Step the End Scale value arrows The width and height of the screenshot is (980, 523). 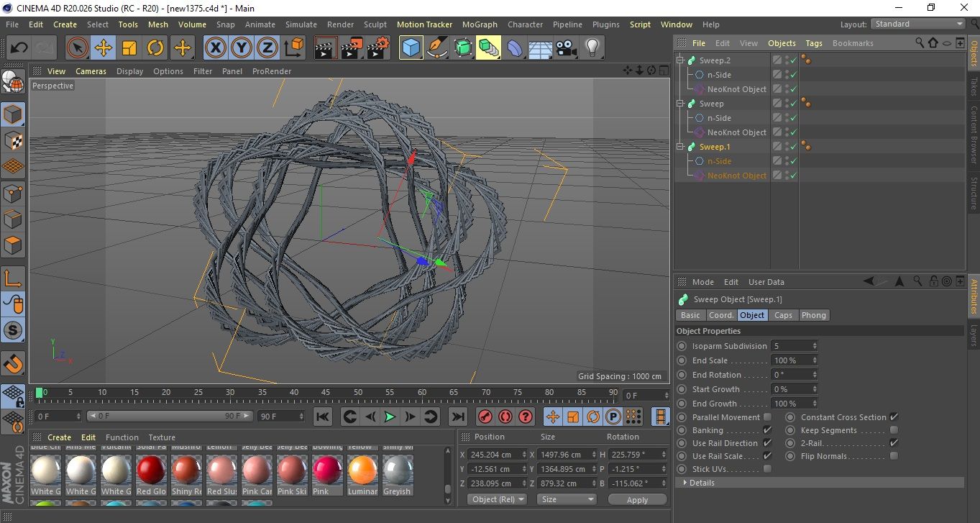(x=814, y=360)
